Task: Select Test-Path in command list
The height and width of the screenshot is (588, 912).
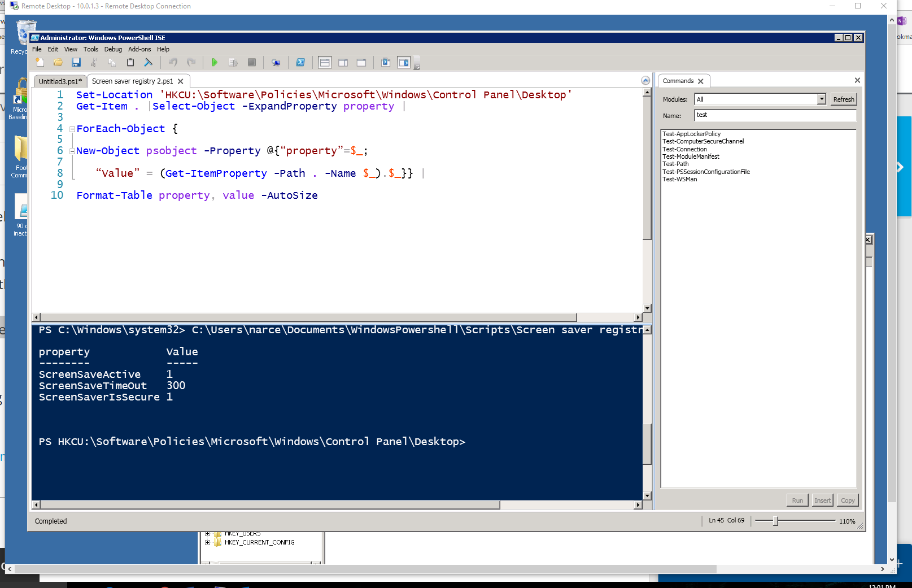Action: [x=675, y=164]
